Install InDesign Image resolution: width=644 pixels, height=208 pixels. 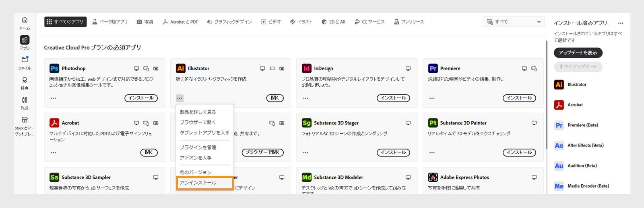point(393,98)
